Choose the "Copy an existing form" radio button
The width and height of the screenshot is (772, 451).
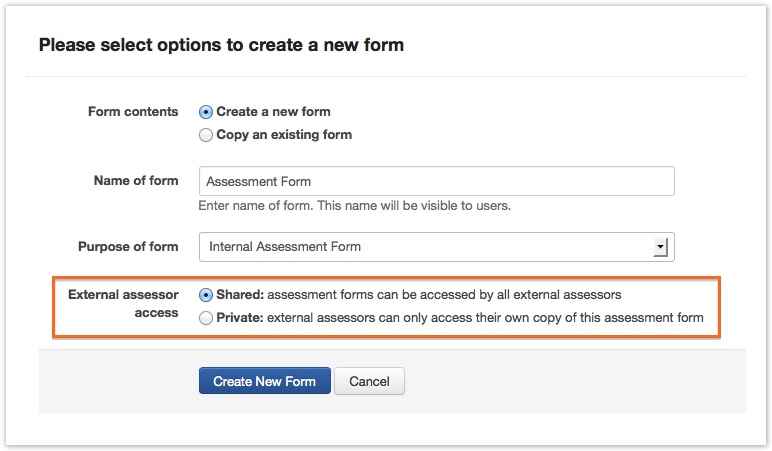[x=206, y=135]
